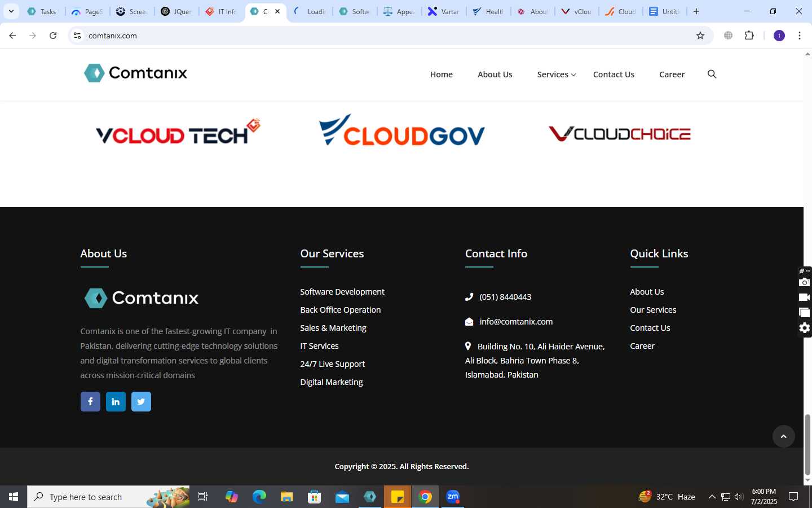Click the (051) 8440443 phone number
Image resolution: width=812 pixels, height=508 pixels.
pos(505,297)
